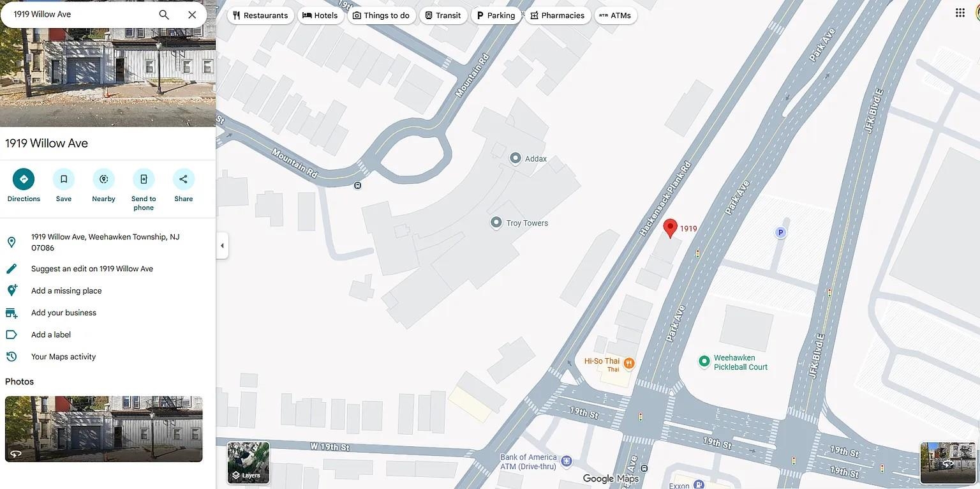Click the Directions button
Image resolution: width=980 pixels, height=489 pixels.
(x=24, y=179)
